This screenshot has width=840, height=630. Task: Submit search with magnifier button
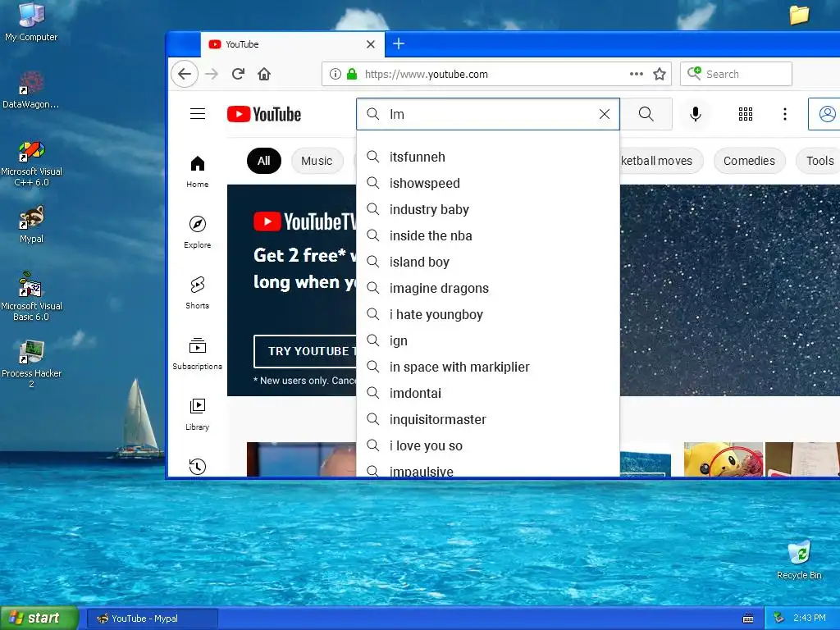click(646, 114)
